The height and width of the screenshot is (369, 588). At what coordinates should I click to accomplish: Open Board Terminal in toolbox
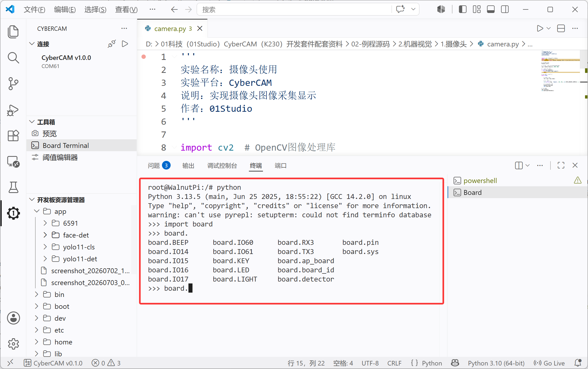[66, 145]
